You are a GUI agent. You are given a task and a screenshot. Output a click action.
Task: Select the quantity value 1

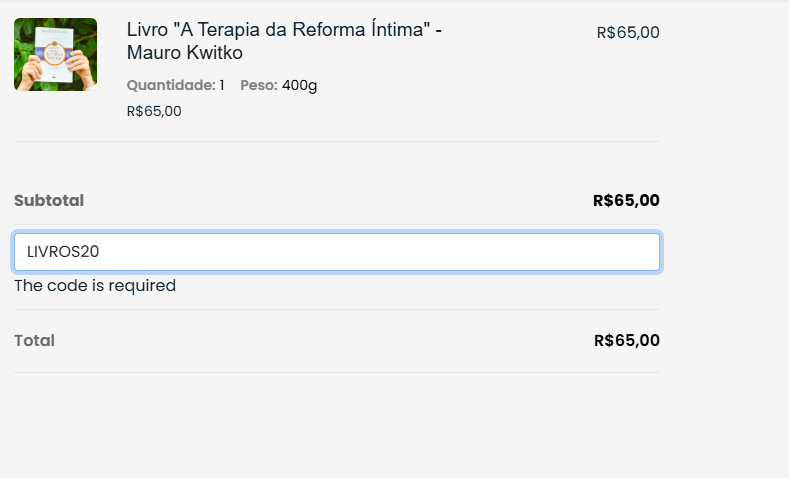tap(222, 85)
